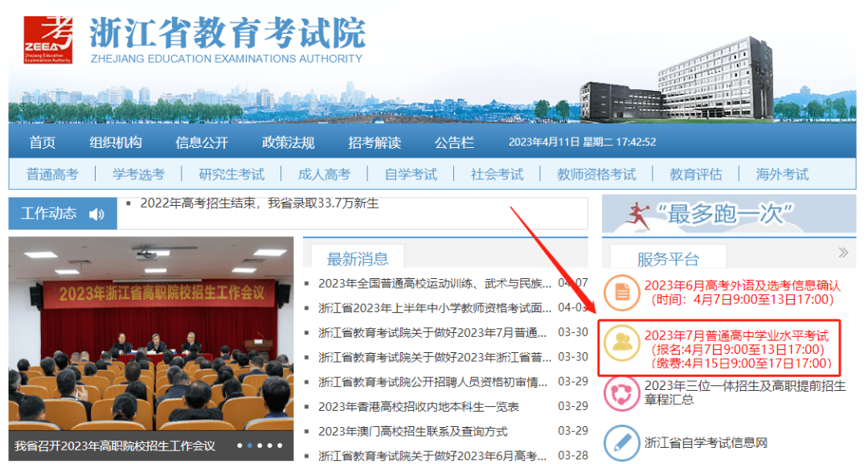This screenshot has height=464, width=868.
Task: Open 2023年6月高考外语及选考信息确认 link
Action: click(742, 293)
